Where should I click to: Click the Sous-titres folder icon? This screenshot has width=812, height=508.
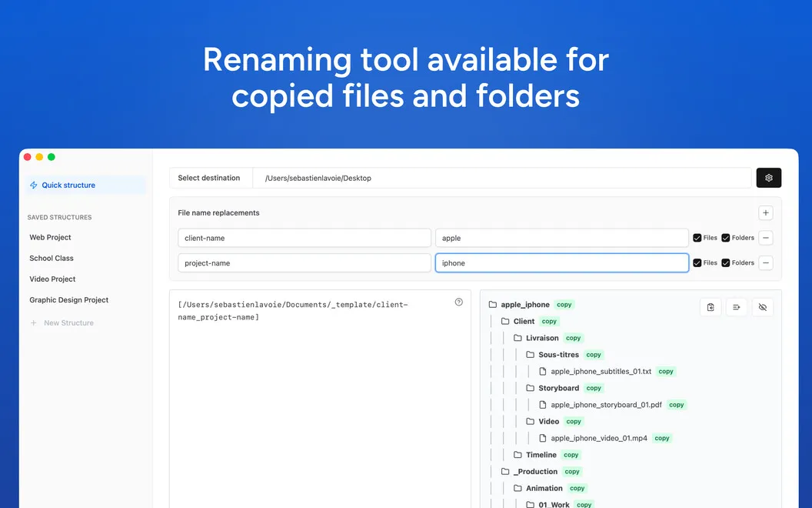pos(530,355)
